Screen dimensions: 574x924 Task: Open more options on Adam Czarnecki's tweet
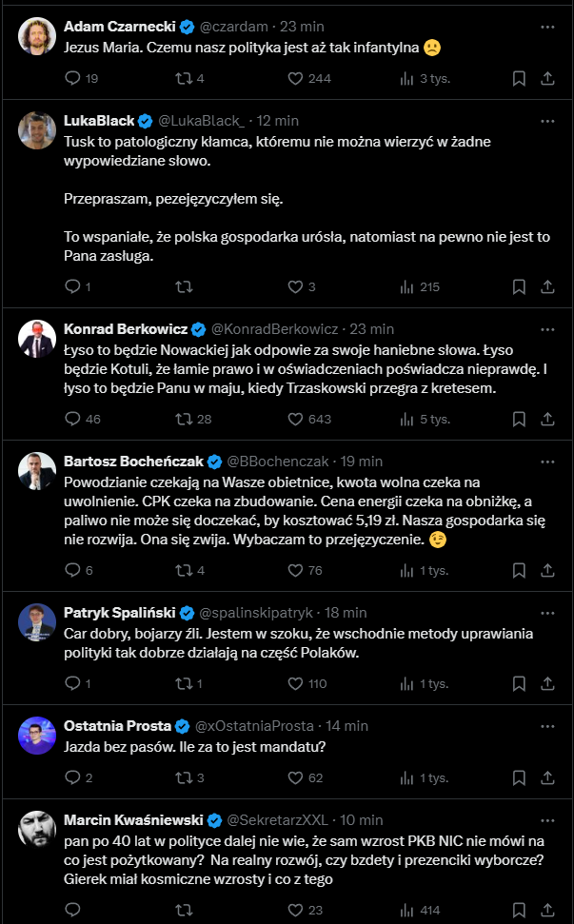click(547, 28)
